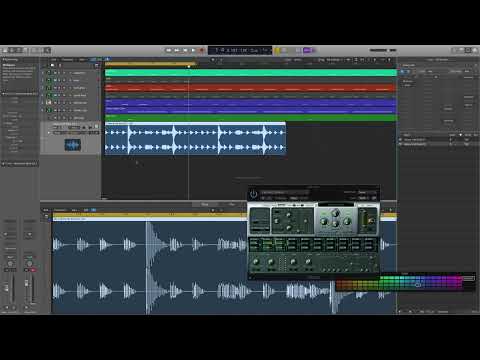The height and width of the screenshot is (360, 480).
Task: Click the LCD position display
Action: click(x=240, y=50)
